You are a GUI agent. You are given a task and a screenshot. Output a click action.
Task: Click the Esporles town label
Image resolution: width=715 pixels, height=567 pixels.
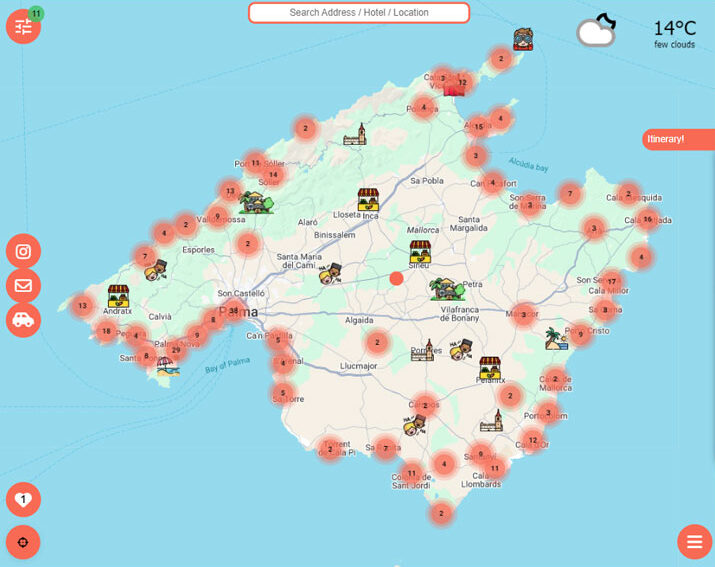point(198,250)
